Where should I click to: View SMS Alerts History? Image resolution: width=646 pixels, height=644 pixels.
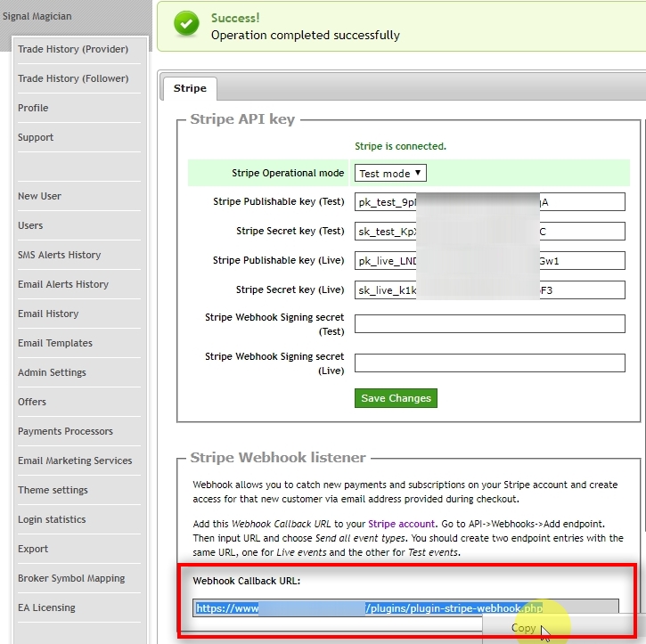(60, 255)
